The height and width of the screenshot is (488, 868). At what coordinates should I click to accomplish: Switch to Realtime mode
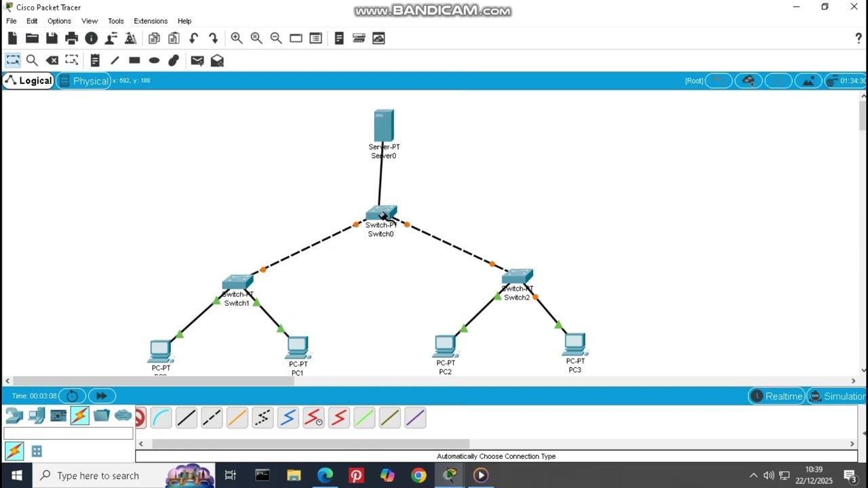coord(776,396)
